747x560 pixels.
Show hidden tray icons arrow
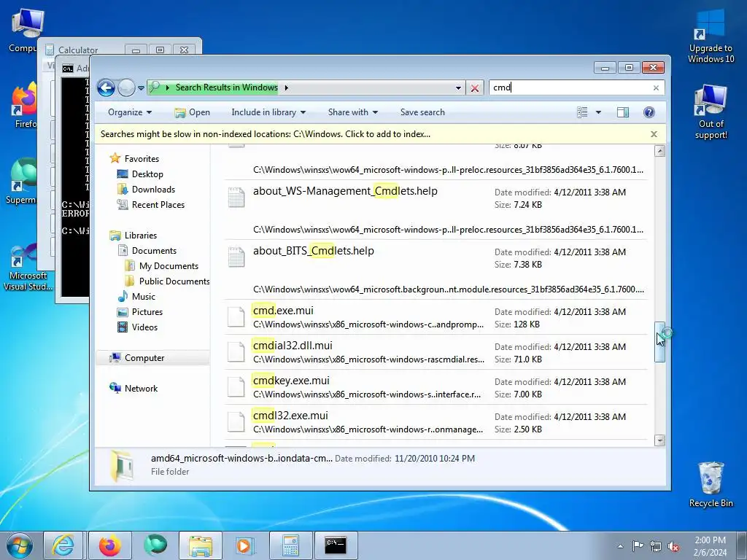[620, 546]
